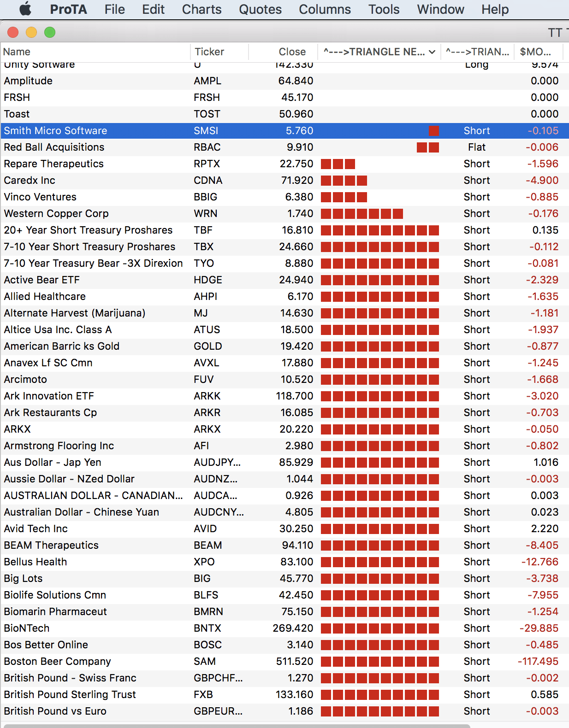Select Allied Healthcare row
This screenshot has height=728, width=569.
[284, 297]
